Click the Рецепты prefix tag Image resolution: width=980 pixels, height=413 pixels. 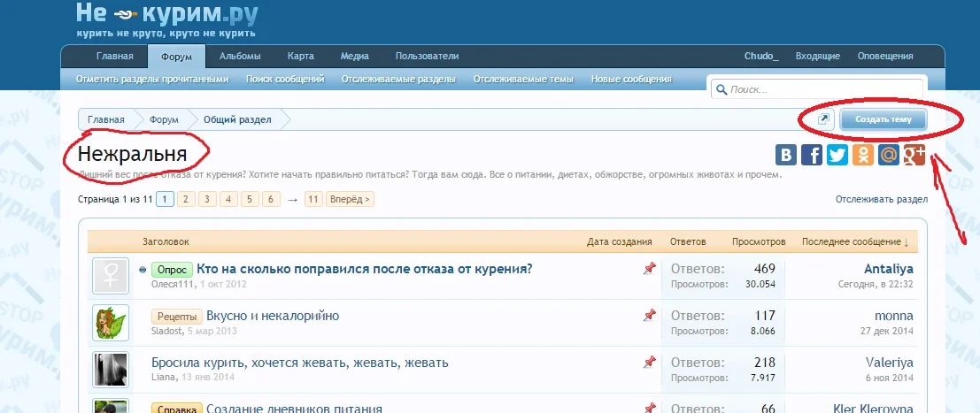[x=177, y=316]
